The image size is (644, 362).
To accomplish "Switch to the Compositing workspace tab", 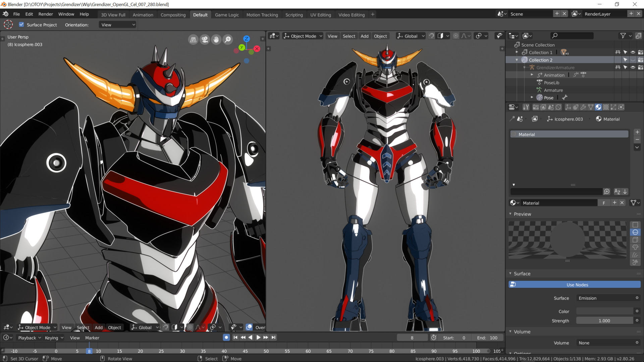I will (173, 15).
